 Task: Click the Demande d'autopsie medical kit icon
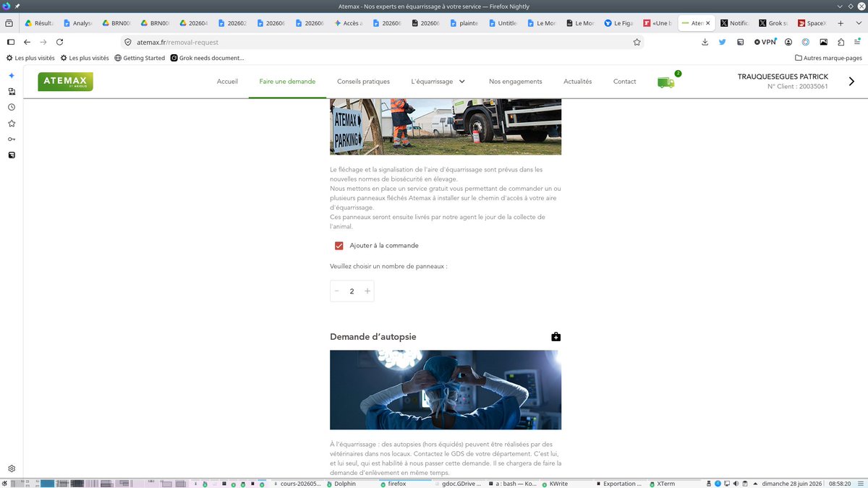(x=556, y=337)
